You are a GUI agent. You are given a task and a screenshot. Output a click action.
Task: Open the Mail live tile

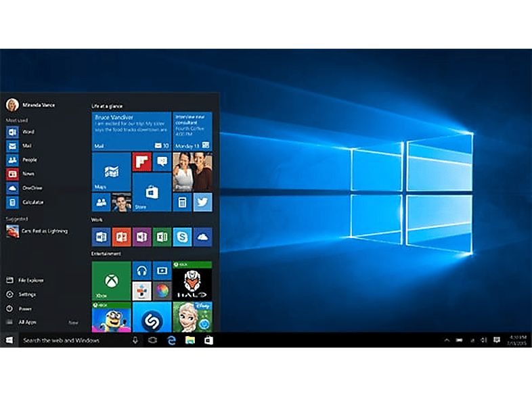coord(131,131)
